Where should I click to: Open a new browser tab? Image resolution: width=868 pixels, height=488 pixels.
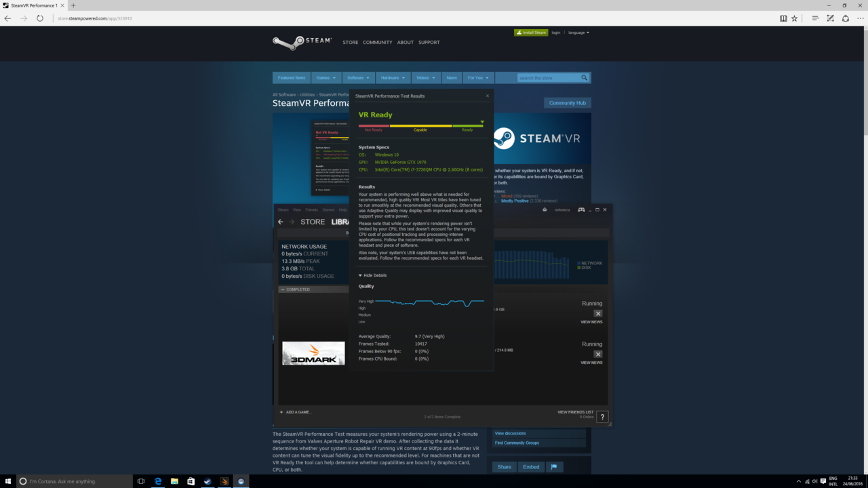click(73, 5)
